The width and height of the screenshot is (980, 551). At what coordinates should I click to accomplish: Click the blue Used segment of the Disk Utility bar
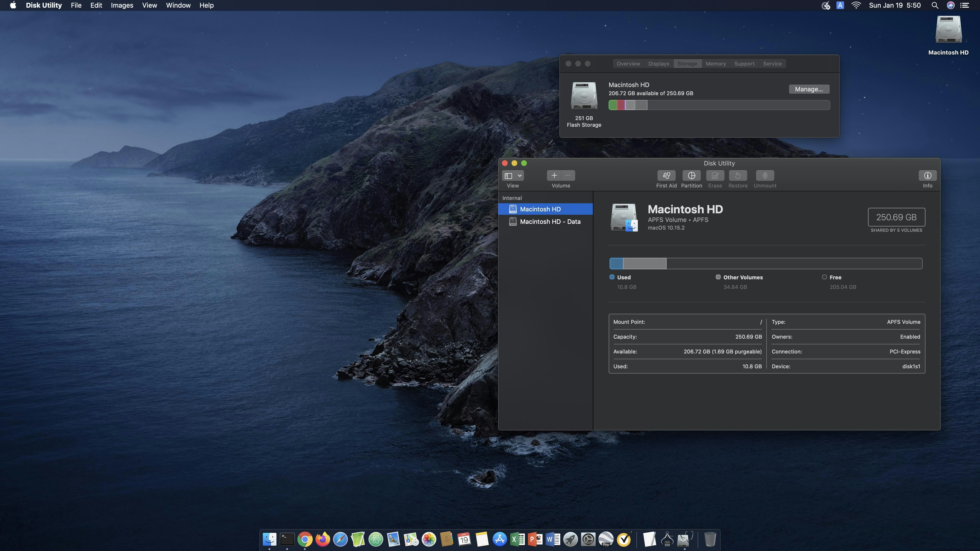616,264
